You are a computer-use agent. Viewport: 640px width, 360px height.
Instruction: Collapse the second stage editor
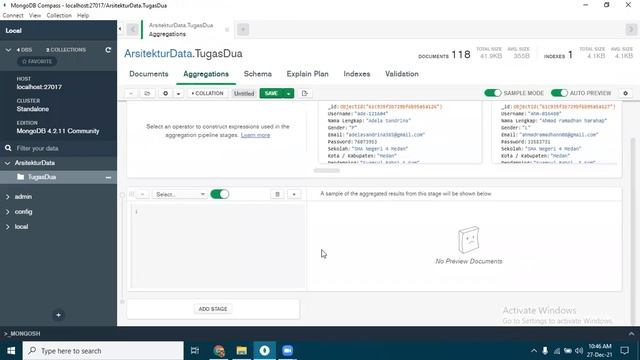pos(142,194)
